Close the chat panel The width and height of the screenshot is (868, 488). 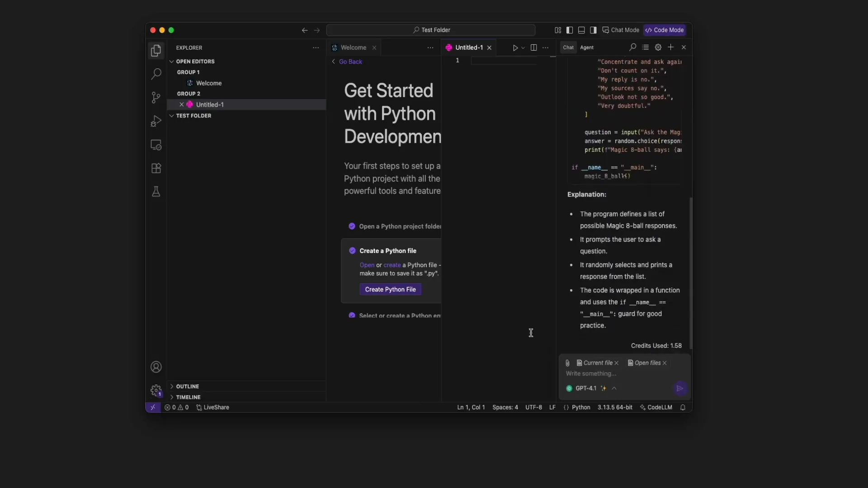pos(684,47)
